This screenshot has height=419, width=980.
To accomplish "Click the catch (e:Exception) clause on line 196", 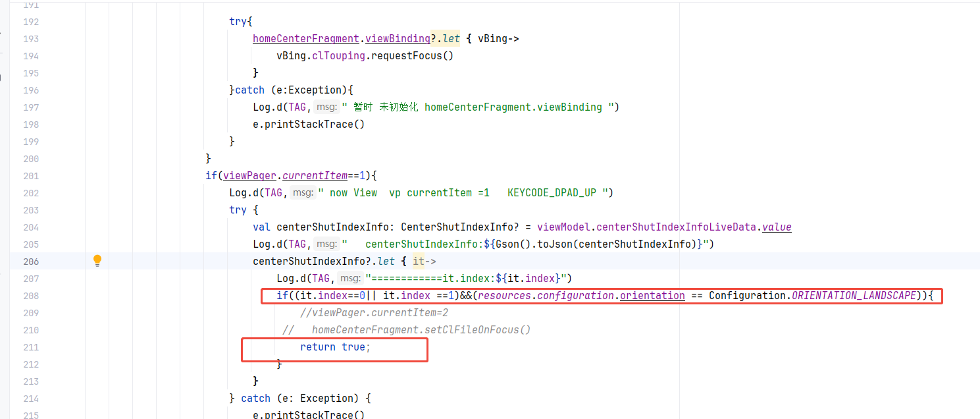I will pyautogui.click(x=294, y=90).
